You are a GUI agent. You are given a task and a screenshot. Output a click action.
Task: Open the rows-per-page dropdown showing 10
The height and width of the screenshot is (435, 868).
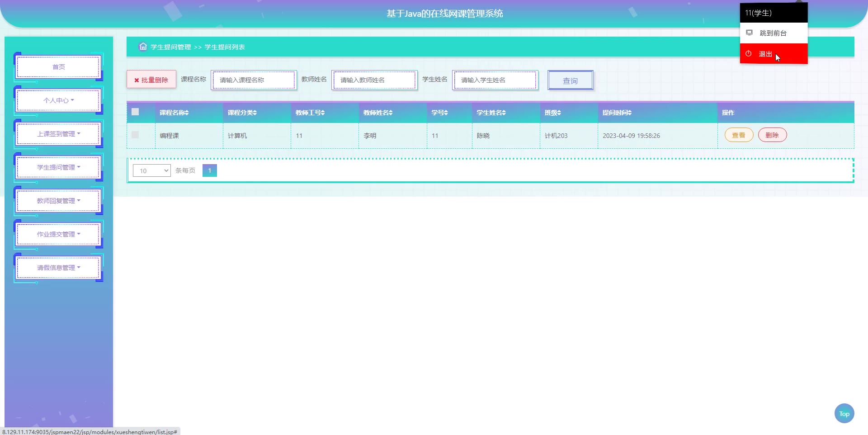tap(152, 170)
